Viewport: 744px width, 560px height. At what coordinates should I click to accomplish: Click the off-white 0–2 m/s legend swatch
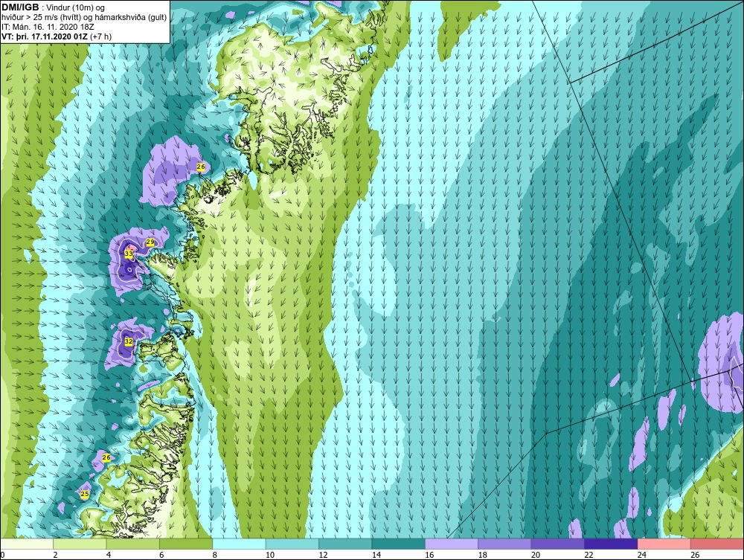click(27, 544)
